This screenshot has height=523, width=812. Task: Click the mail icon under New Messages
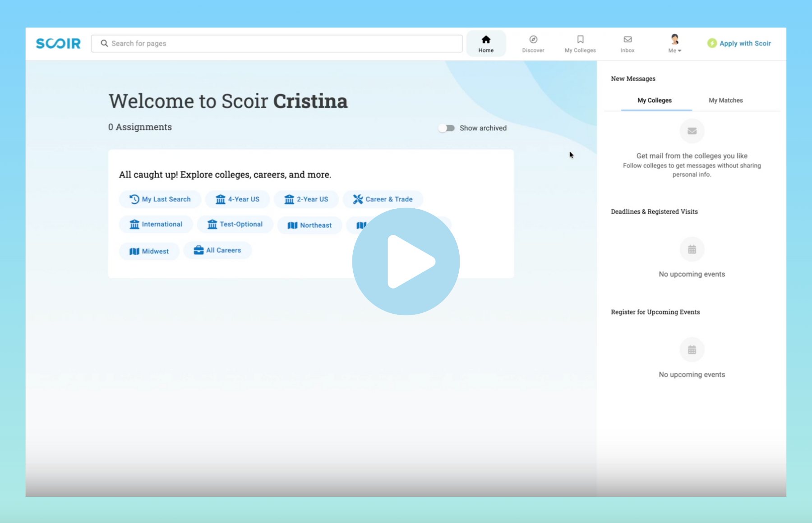[692, 131]
